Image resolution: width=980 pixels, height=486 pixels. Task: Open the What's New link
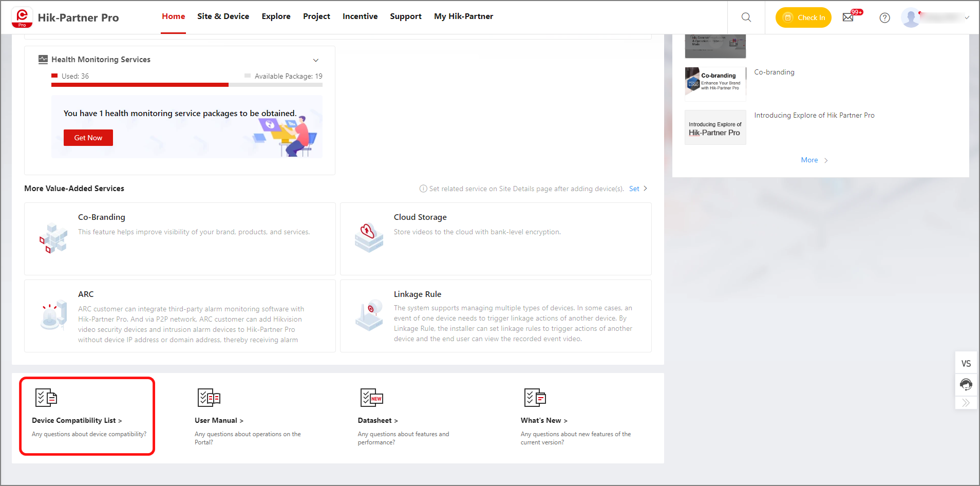(x=544, y=420)
